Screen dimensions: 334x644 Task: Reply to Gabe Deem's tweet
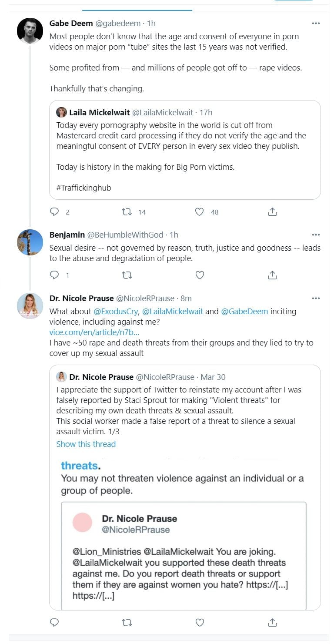pos(54,212)
